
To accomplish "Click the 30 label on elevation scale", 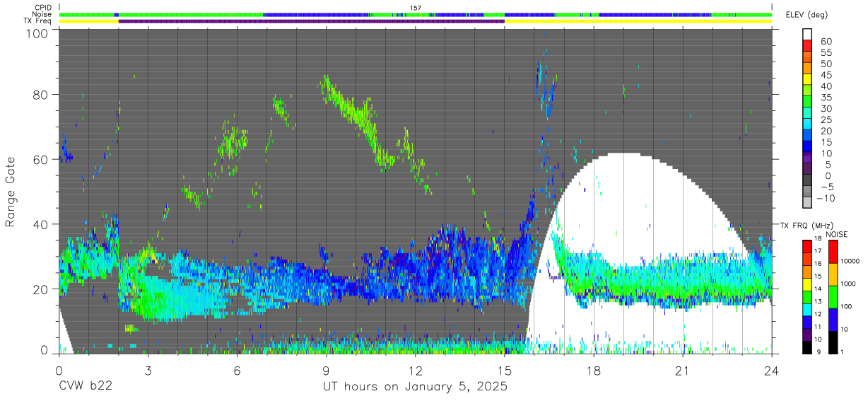I will coord(826,108).
